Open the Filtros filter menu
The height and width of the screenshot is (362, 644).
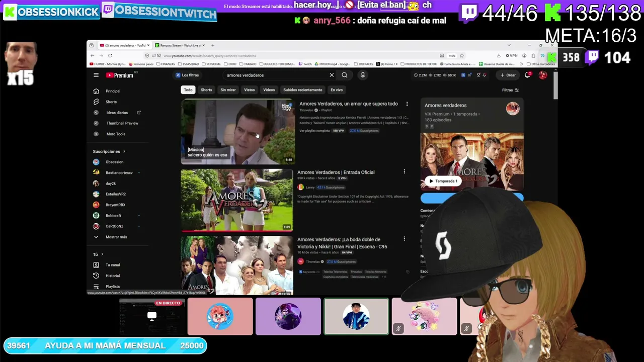tap(510, 90)
